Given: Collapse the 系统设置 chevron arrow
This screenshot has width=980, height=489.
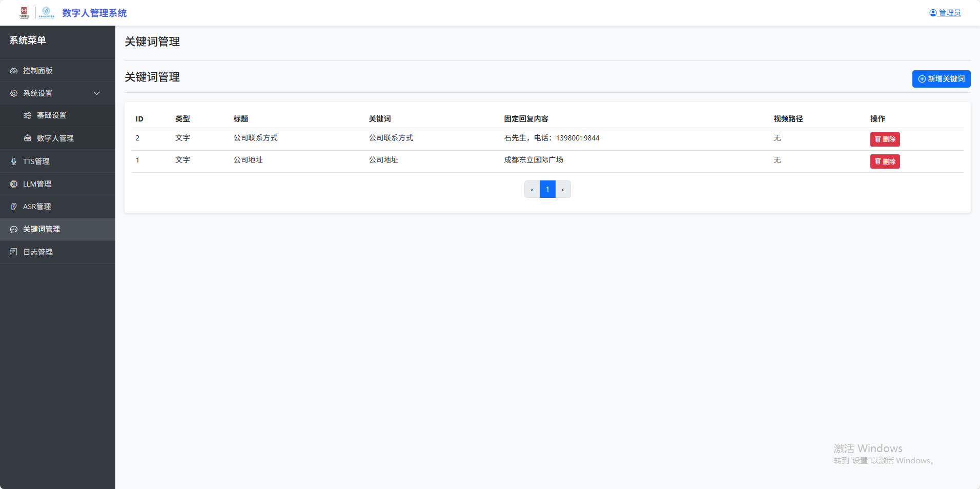Looking at the screenshot, I should click(x=97, y=93).
